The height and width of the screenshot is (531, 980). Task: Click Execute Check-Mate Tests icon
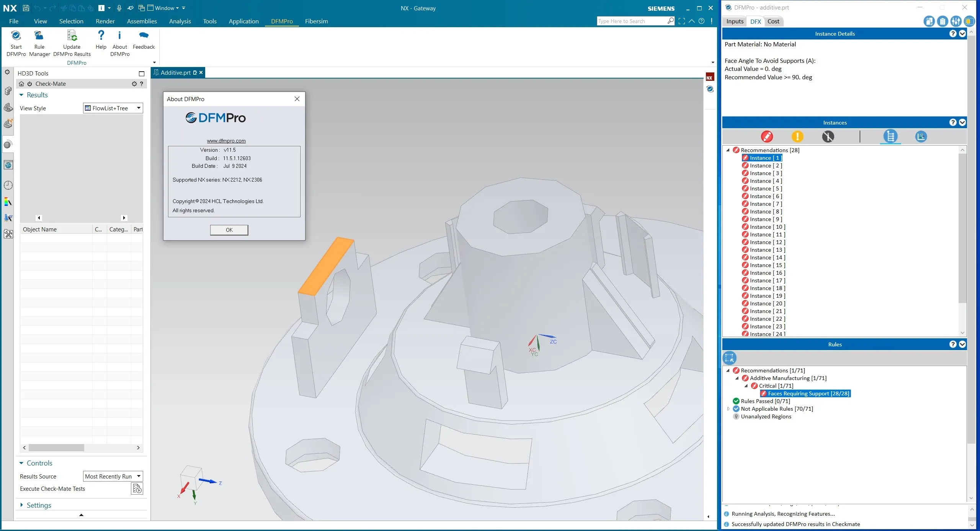[137, 488]
